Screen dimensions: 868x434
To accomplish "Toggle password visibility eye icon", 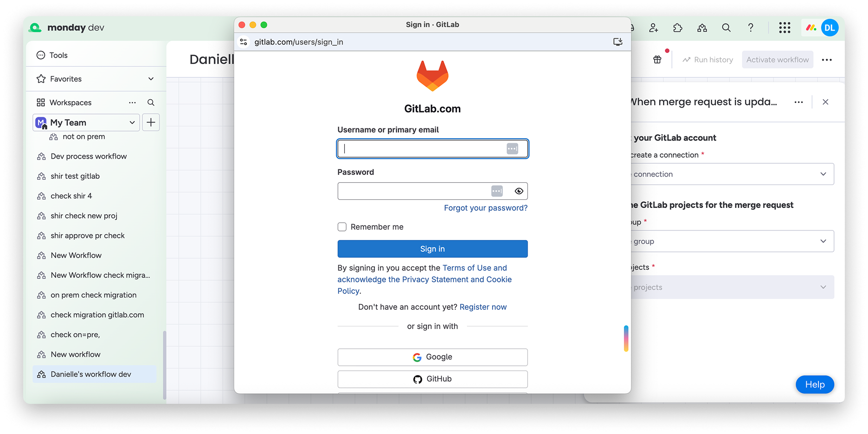I will point(519,191).
